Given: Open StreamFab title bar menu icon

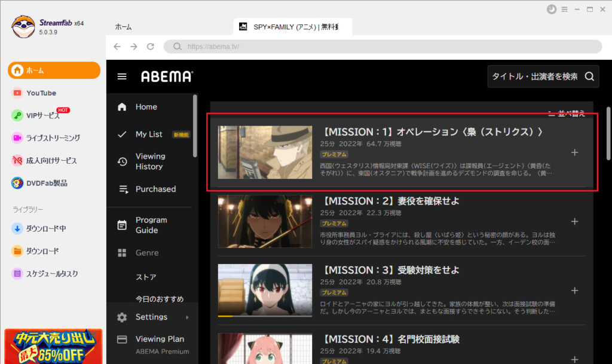Looking at the screenshot, I should (564, 10).
